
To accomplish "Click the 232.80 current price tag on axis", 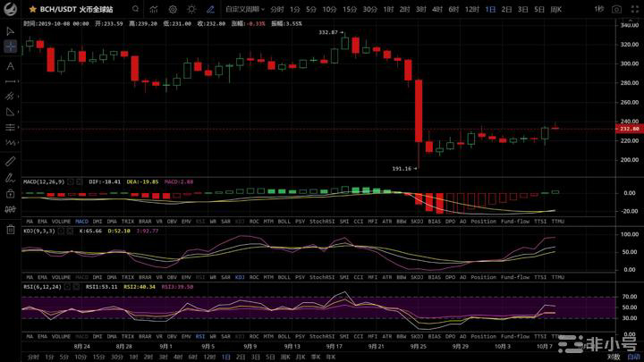I will 629,129.
